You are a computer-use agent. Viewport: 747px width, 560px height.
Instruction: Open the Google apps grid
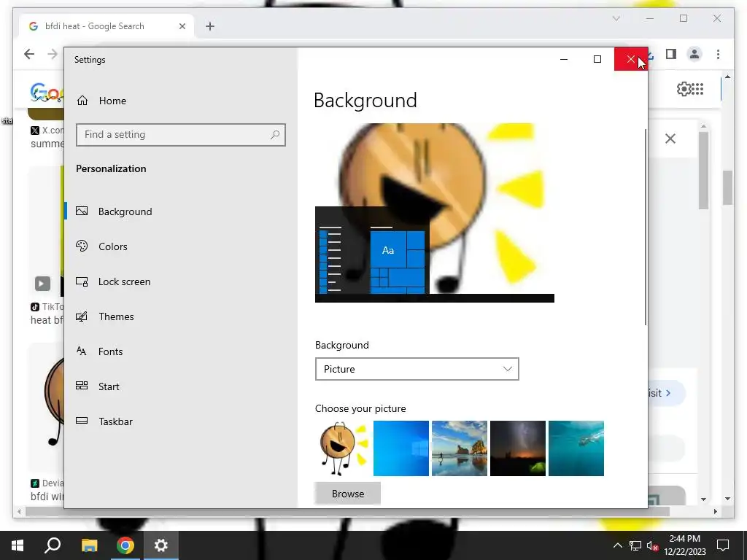[x=697, y=89]
